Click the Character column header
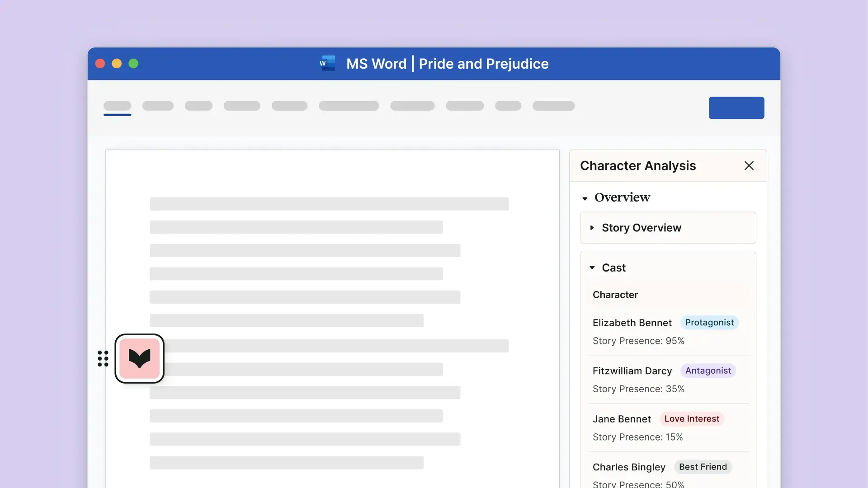Image resolution: width=868 pixels, height=488 pixels. pos(615,295)
